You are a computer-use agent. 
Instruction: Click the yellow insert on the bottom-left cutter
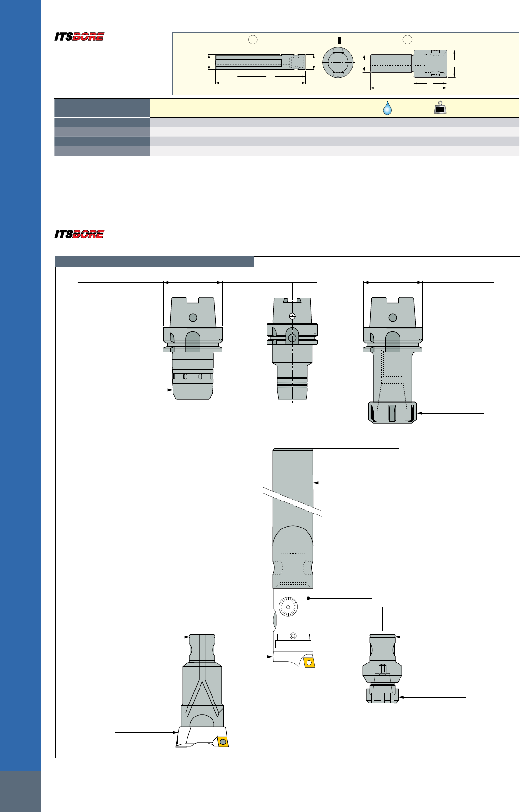[x=223, y=742]
